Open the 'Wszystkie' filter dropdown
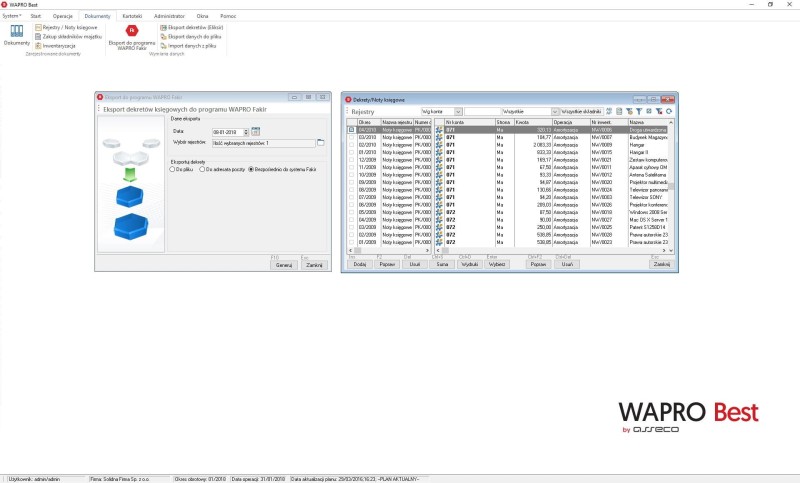Image resolution: width=800 pixels, height=483 pixels. [554, 111]
